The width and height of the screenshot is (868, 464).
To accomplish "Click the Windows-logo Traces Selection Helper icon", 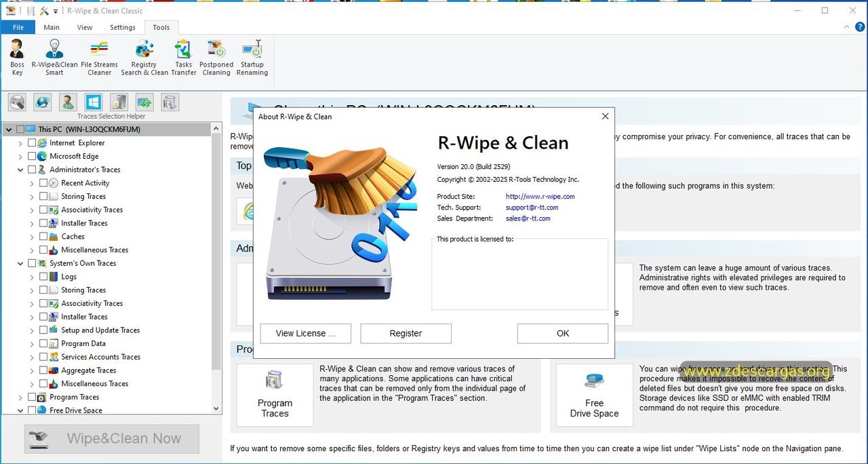I will [94, 102].
